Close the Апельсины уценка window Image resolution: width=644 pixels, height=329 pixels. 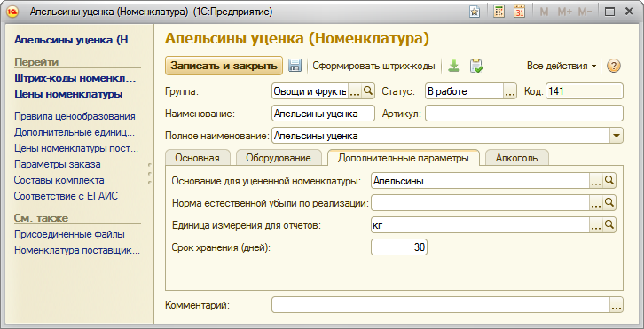629,12
